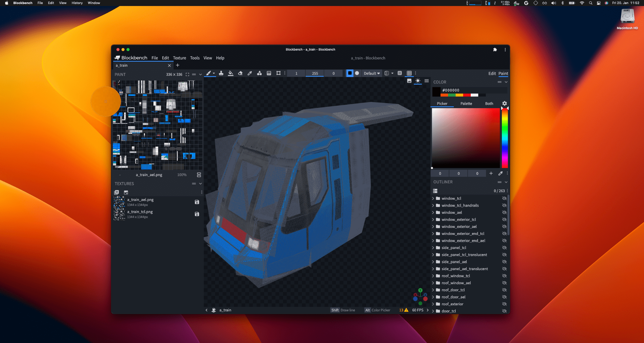The height and width of the screenshot is (343, 644).
Task: Expand the roof_exterior group entry
Action: click(433, 304)
